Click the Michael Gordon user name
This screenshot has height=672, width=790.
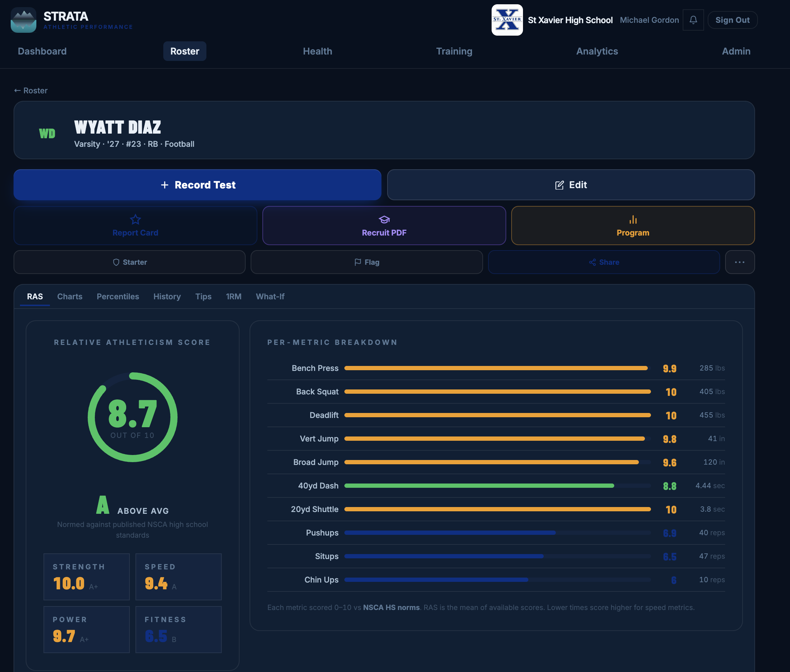[x=649, y=20]
